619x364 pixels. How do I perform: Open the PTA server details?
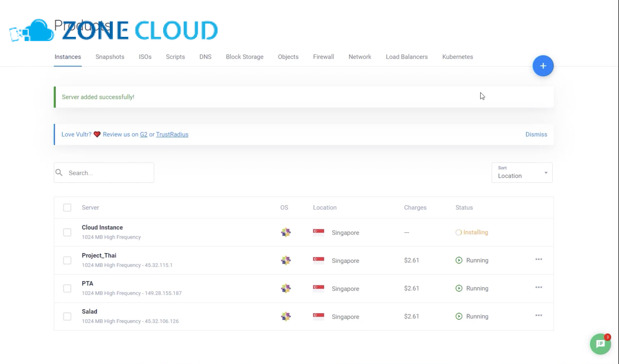click(87, 284)
